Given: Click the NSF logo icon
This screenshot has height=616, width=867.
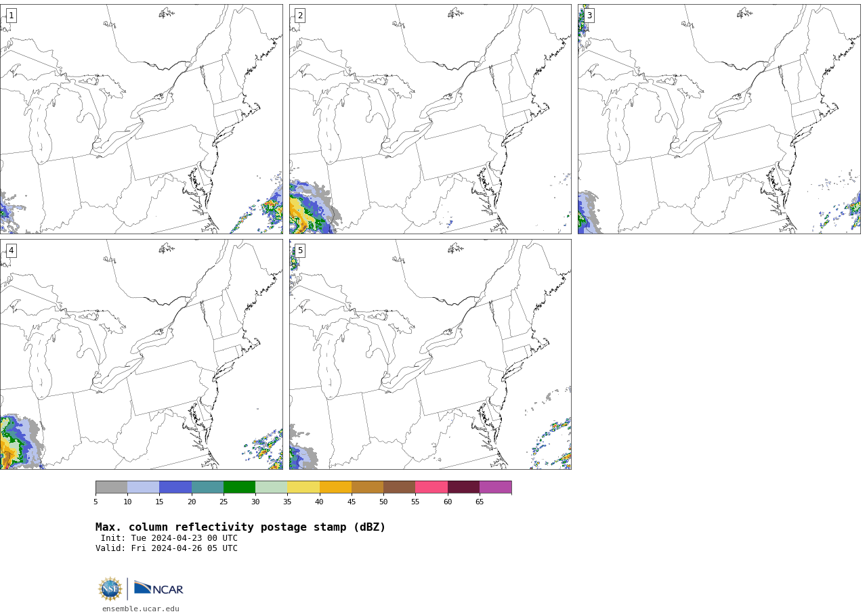Looking at the screenshot, I should coord(110,589).
